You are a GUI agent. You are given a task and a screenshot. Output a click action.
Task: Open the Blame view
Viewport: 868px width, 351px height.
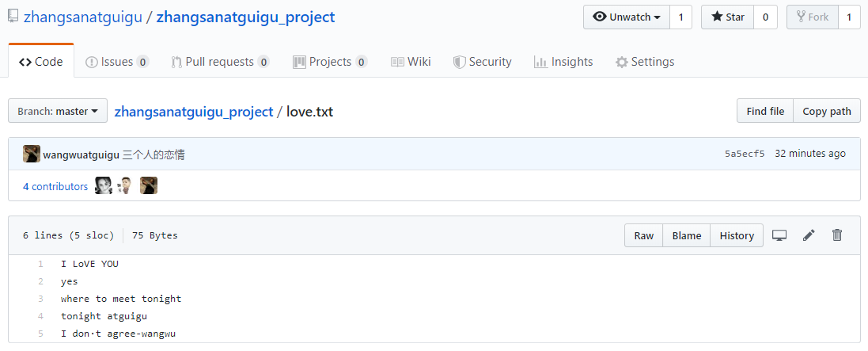687,235
